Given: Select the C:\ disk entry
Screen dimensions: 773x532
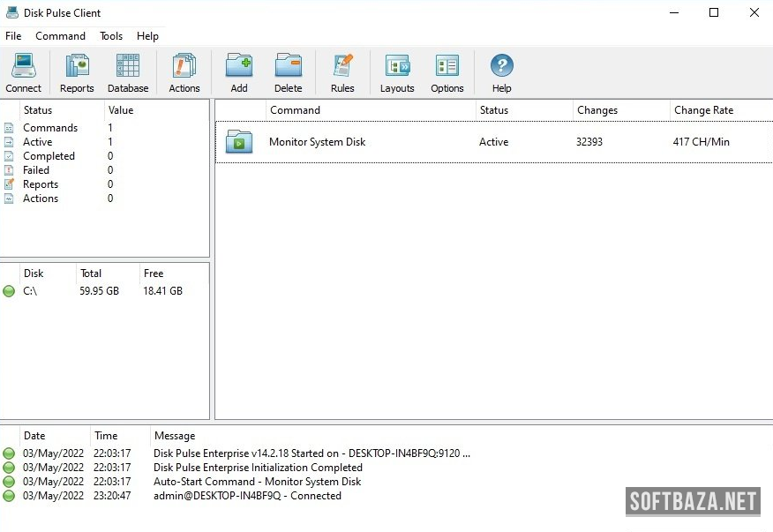Looking at the screenshot, I should 30,291.
